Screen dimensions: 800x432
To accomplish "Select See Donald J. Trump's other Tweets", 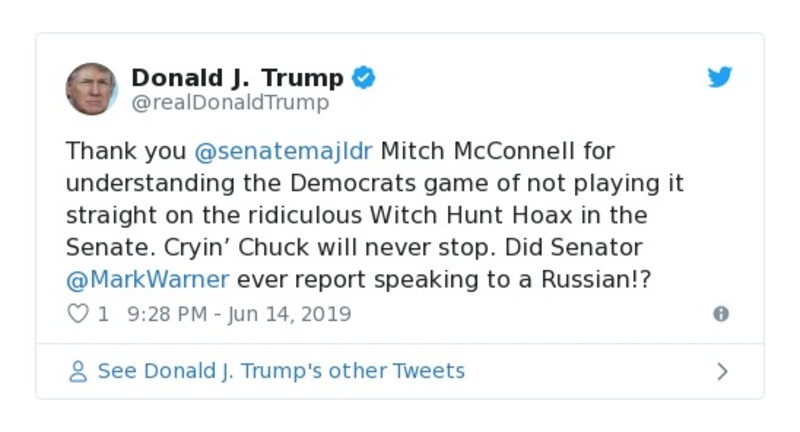I will pyautogui.click(x=281, y=372).
